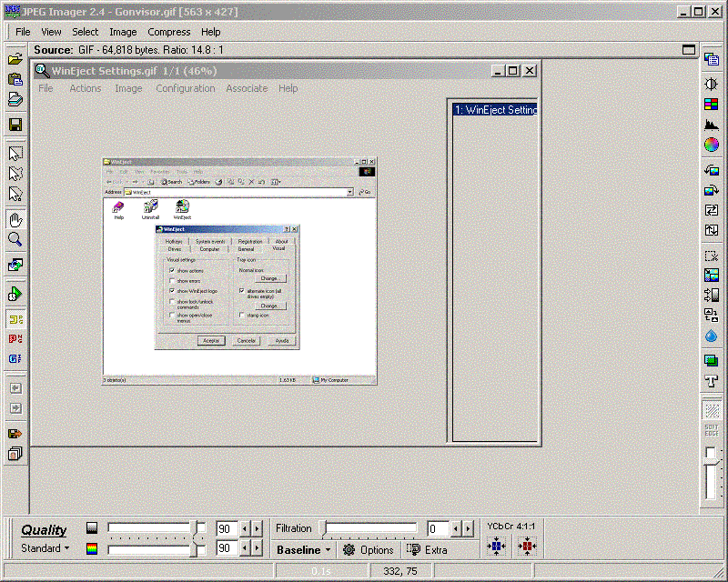This screenshot has width=728, height=582.
Task: Switch output format to JPG
Action: click(x=15, y=319)
